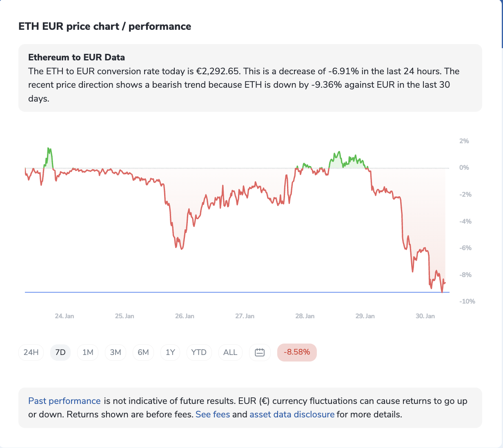
Task: Click the 28. Jan date label
Action: tap(305, 316)
